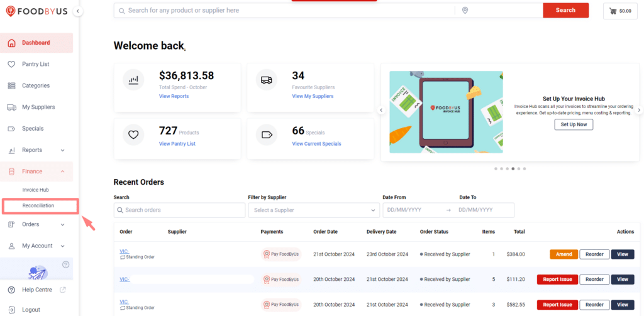Report Issue on the $582.55 order

(557, 305)
